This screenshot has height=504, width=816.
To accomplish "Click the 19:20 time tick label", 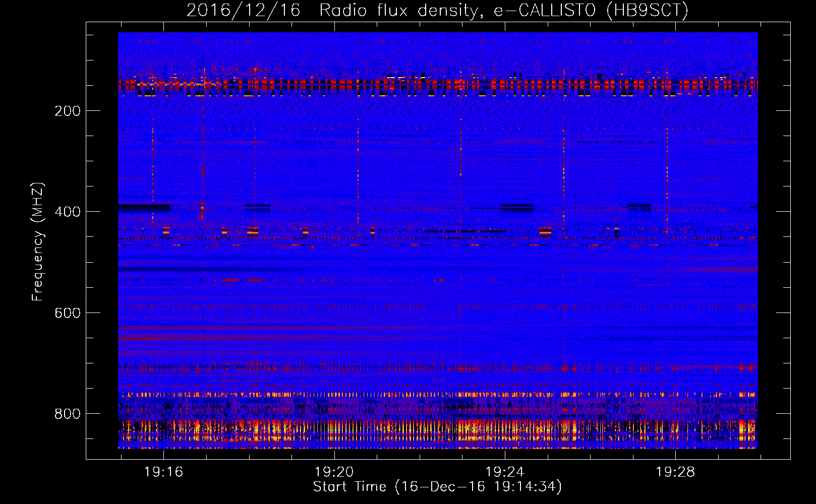I will click(334, 472).
